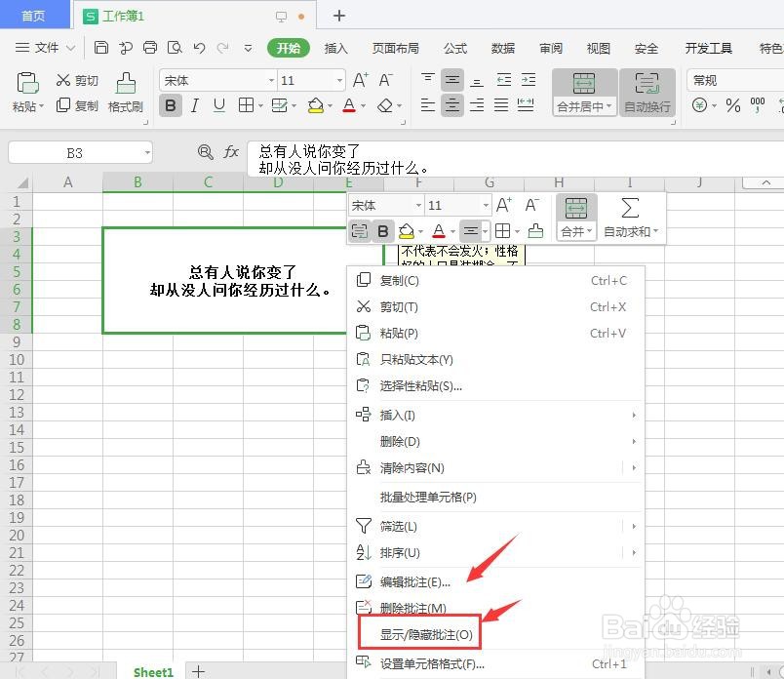Add a new sheet next to Sheet1
Image resolution: width=784 pixels, height=679 pixels.
pos(198,671)
